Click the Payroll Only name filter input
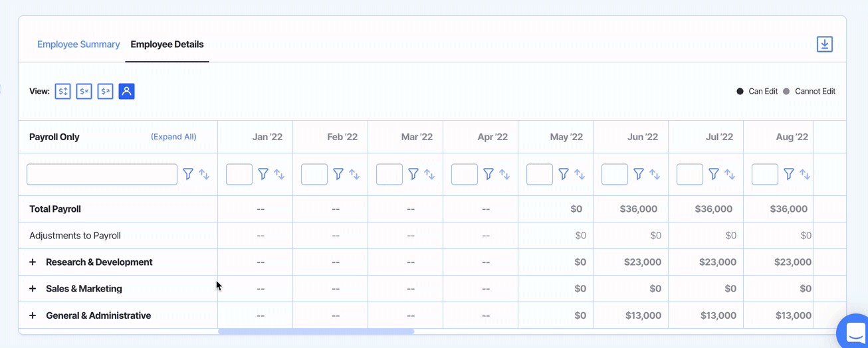 click(x=102, y=174)
